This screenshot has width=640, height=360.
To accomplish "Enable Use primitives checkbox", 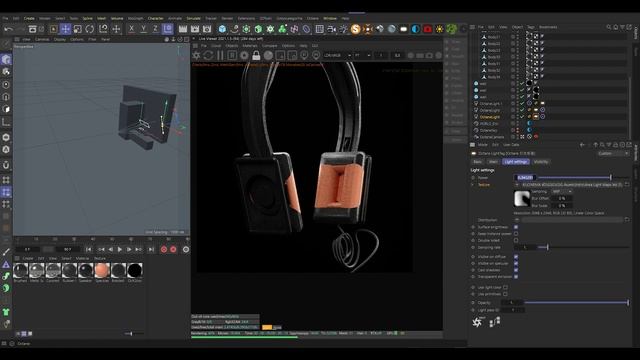I will click(x=505, y=294).
